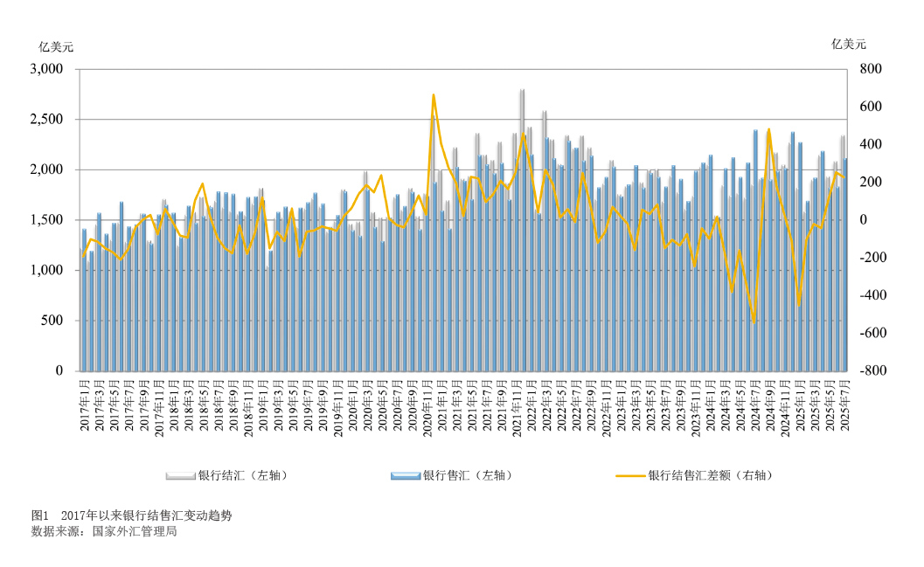Viewport: 924px width, 567px height.
Task: Click the blue 银行售汇 legend swatch
Action: [406, 476]
